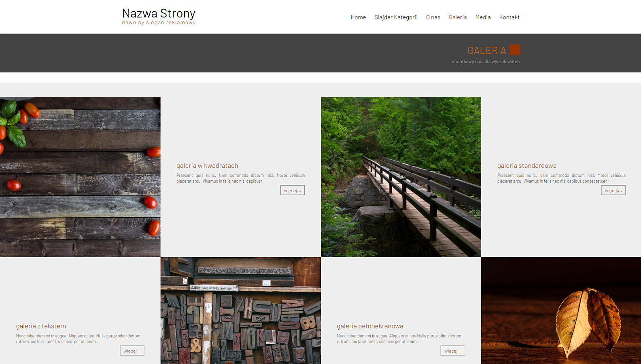Click the galeria pełnoekranowa title
Viewport: 641px width, 364px height.
[x=369, y=326]
